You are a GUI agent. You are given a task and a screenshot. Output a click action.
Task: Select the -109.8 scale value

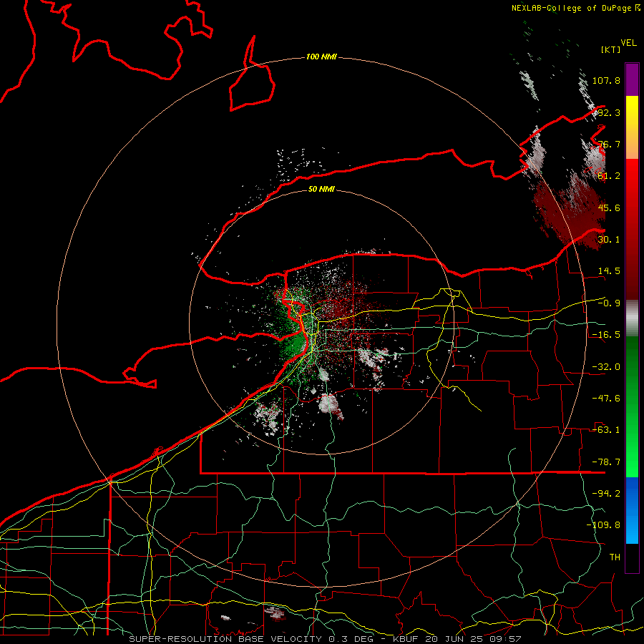(x=603, y=525)
